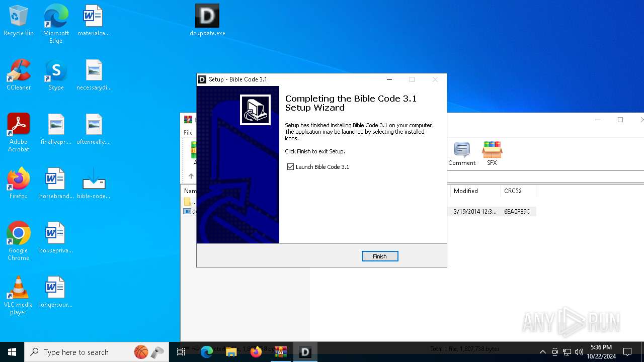Screen dimensions: 644x362
Task: Select the finallyapr... image file icon
Action: click(x=56, y=129)
